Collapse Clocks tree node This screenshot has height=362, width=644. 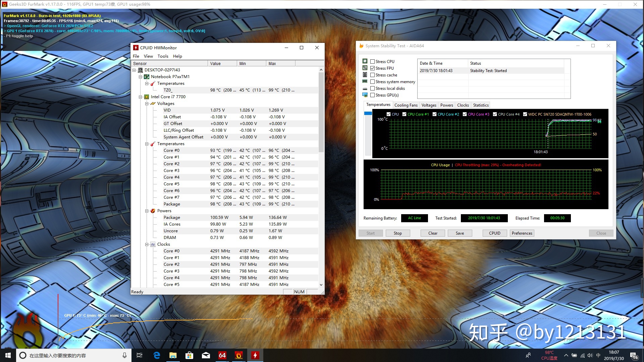(x=147, y=244)
